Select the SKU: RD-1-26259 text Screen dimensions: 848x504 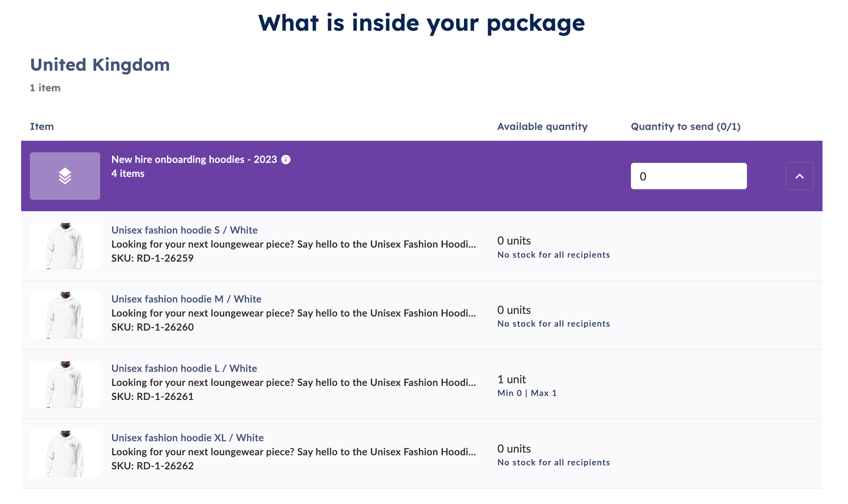152,258
